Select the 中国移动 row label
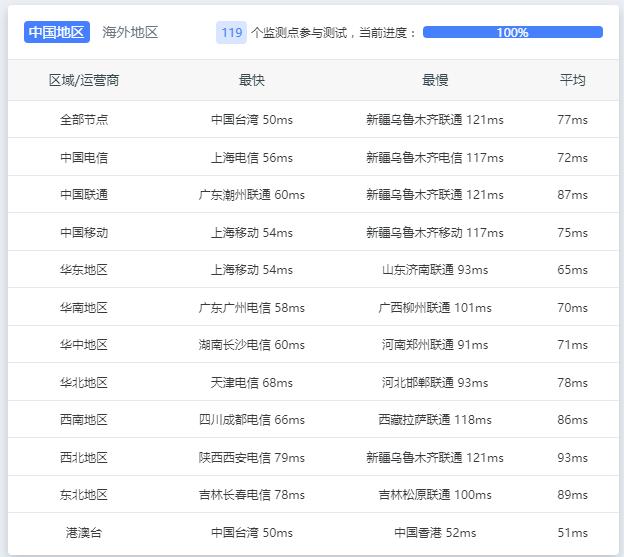624x557 pixels. pyautogui.click(x=84, y=232)
